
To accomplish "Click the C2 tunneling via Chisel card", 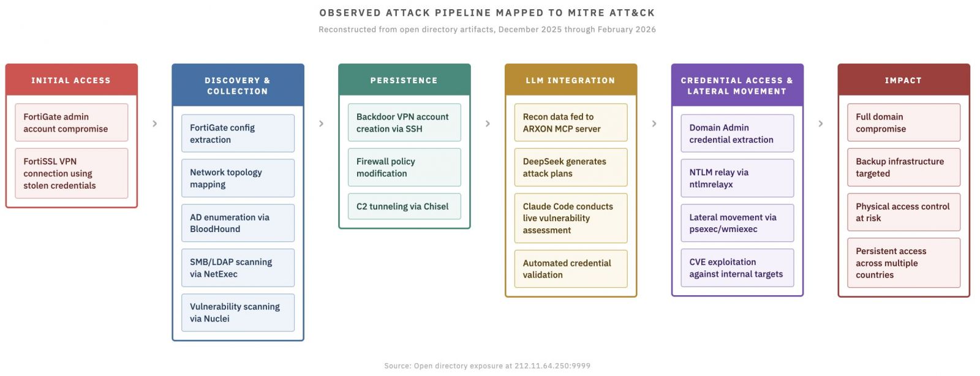I will tap(404, 206).
